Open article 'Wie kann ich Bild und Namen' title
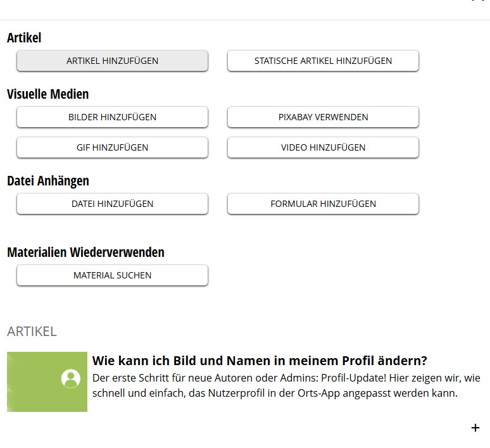The height and width of the screenshot is (448, 490). point(260,361)
